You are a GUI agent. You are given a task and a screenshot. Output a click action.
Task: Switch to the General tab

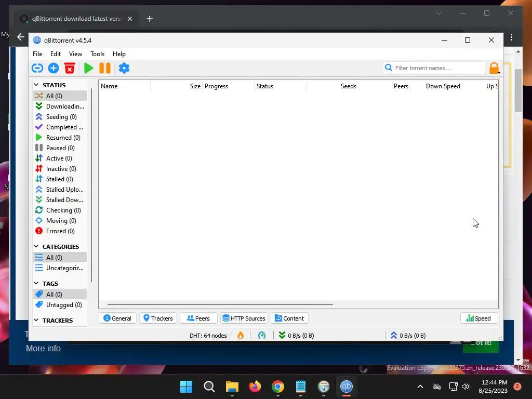pyautogui.click(x=117, y=318)
